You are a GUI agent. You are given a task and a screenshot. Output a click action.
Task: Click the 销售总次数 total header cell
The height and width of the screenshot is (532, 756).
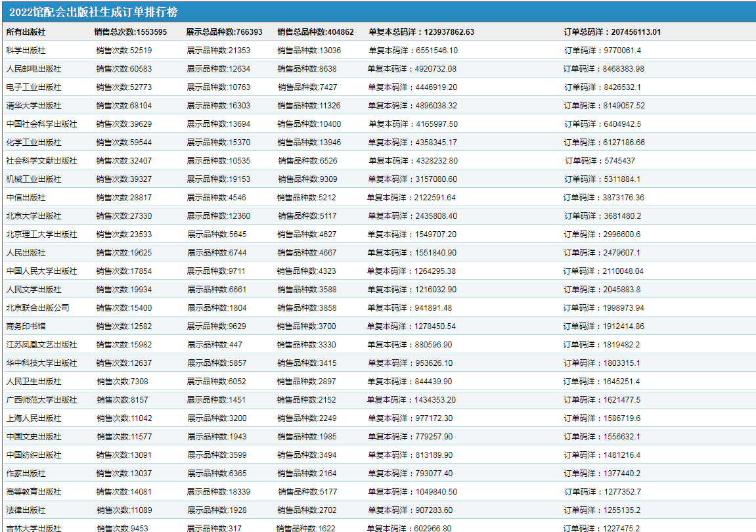click(x=130, y=32)
